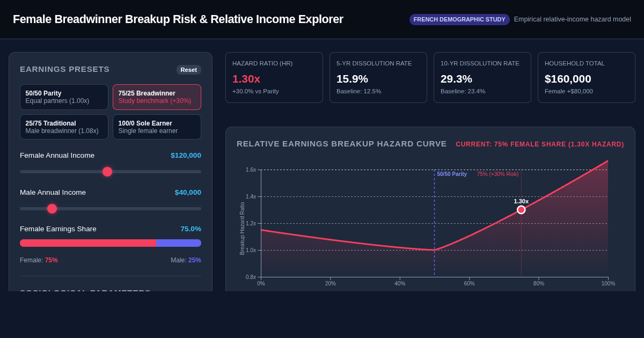Select the 75/25 Breadwinner preset
Viewport: 644px width, 338px height.
click(x=157, y=97)
